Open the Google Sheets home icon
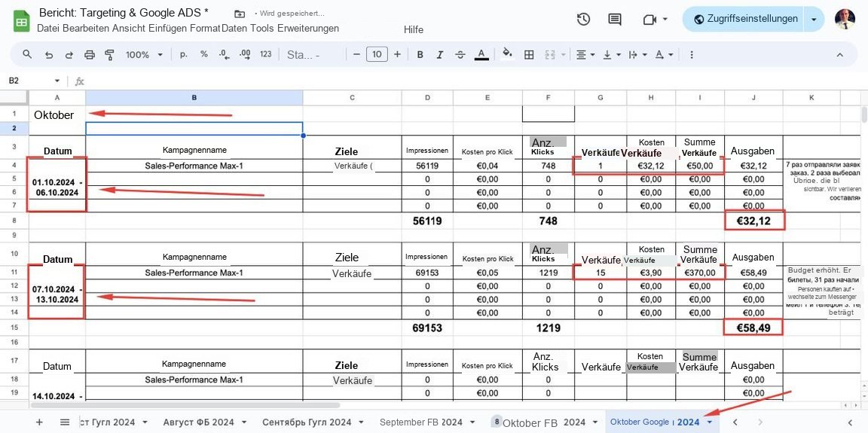 click(x=22, y=21)
